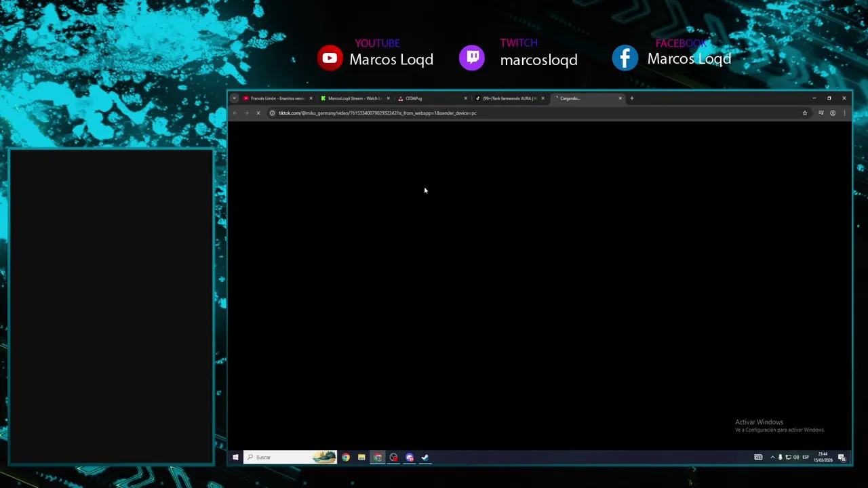
Task: Go forward one page in Chrome
Action: point(246,113)
